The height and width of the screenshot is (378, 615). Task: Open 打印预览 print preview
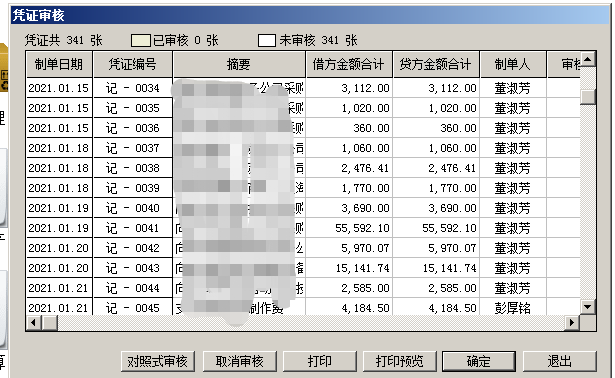click(x=400, y=361)
